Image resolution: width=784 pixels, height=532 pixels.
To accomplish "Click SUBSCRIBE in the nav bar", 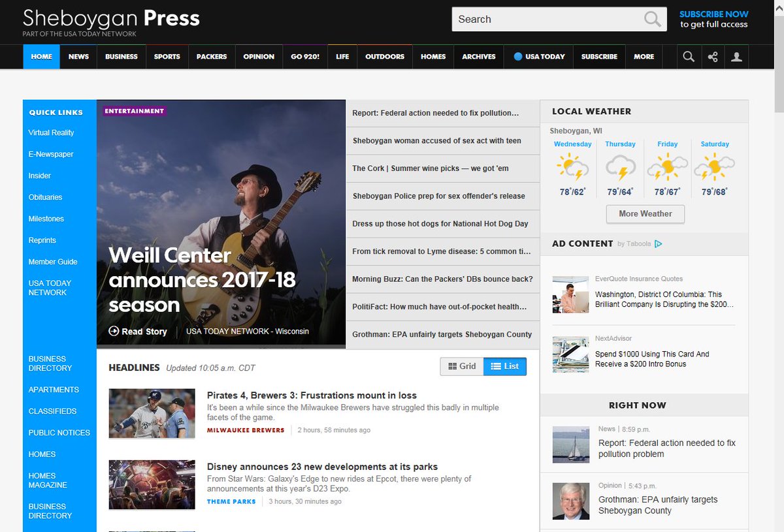I will point(599,57).
